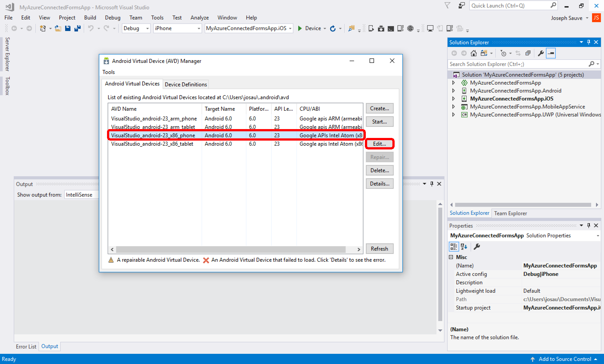Click the Show iOS Simulator monitor icon
604x364 pixels.
click(x=430, y=28)
